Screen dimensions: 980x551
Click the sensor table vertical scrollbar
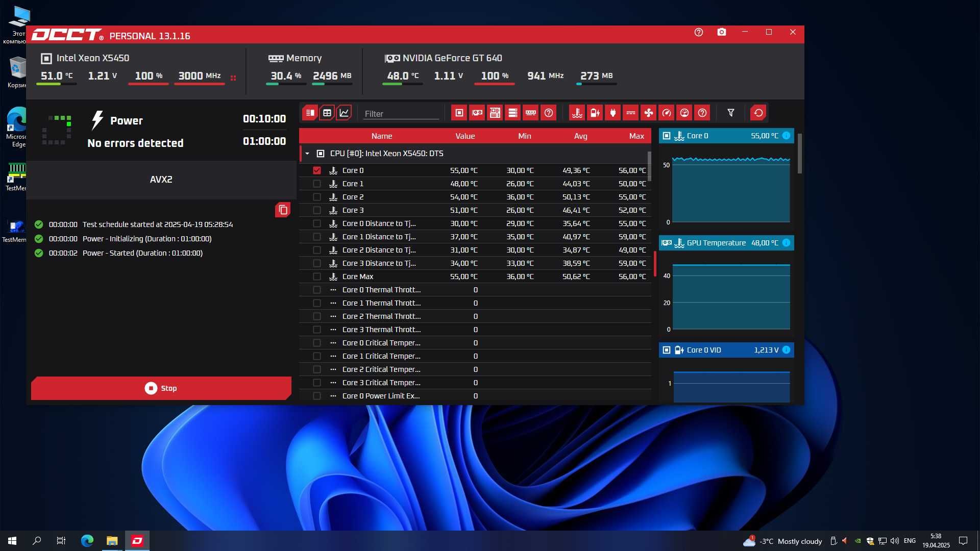pos(649,166)
